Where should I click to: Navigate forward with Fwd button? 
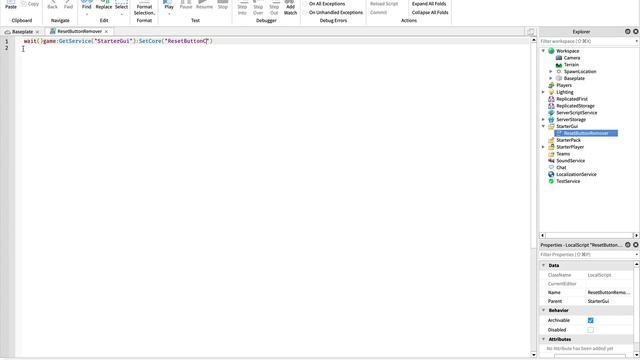click(68, 4)
